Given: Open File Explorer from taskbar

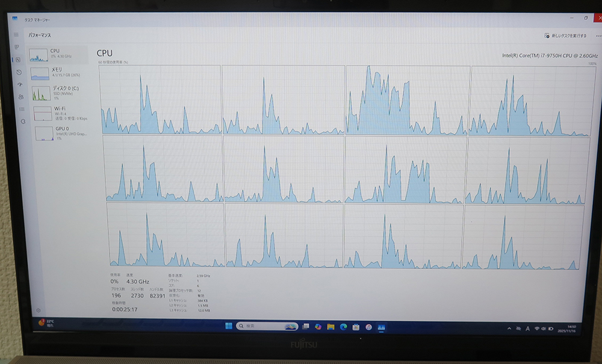Looking at the screenshot, I should pyautogui.click(x=330, y=327).
